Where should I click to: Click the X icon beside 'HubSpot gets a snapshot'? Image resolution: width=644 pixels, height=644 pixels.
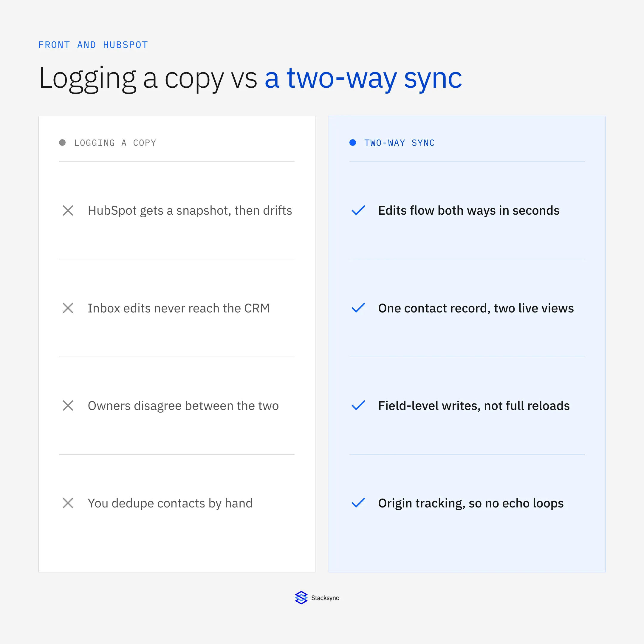68,210
